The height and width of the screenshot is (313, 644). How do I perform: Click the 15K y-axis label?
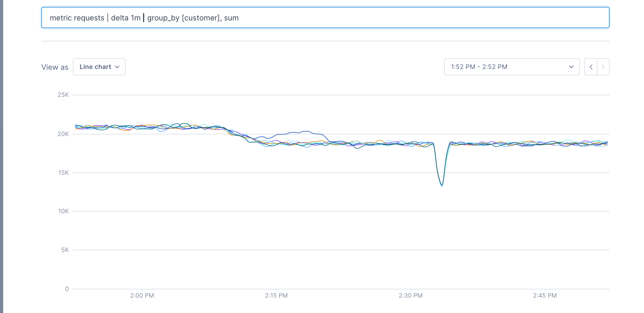[x=63, y=173]
